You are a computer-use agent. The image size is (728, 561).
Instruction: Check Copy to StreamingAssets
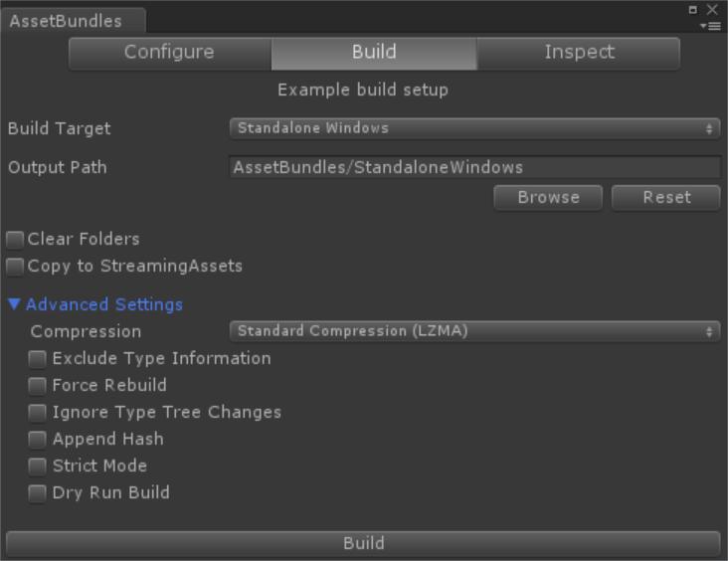coord(15,267)
